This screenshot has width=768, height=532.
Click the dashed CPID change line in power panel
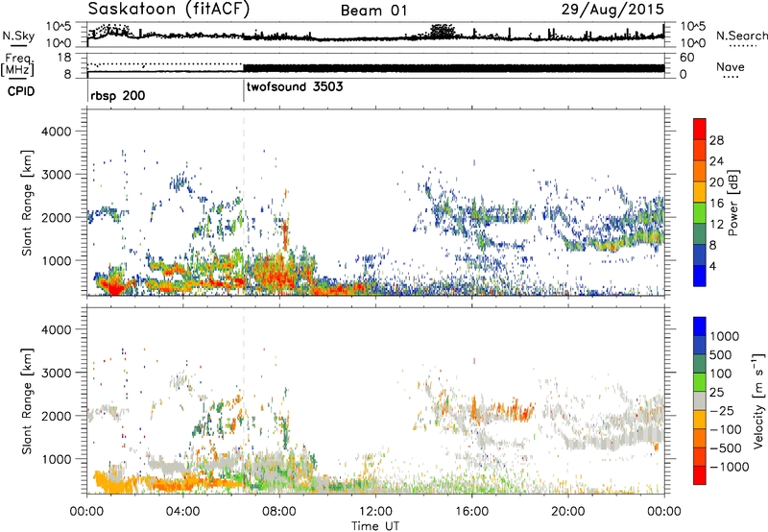pyautogui.click(x=244, y=203)
